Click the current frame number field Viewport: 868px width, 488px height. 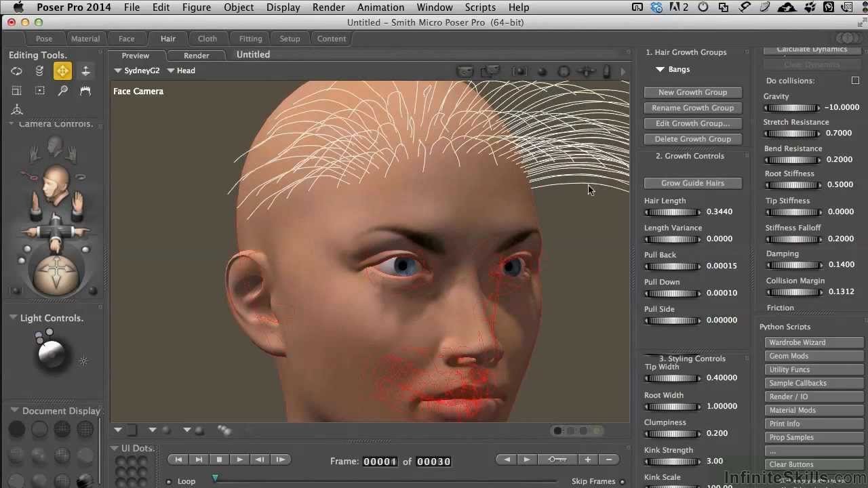tap(380, 462)
